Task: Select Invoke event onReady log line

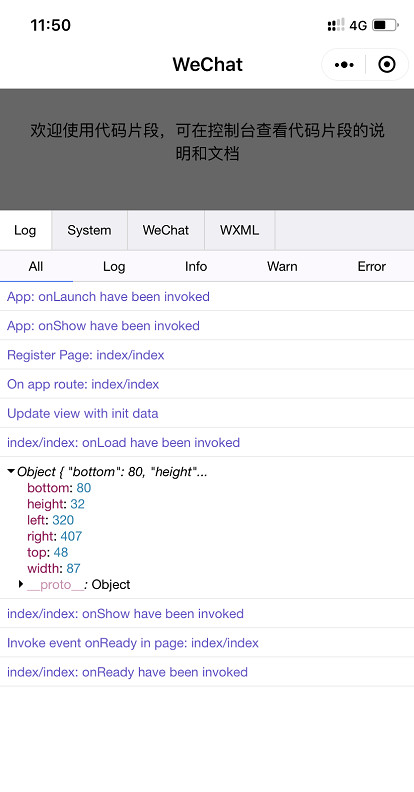Action: tap(207, 643)
